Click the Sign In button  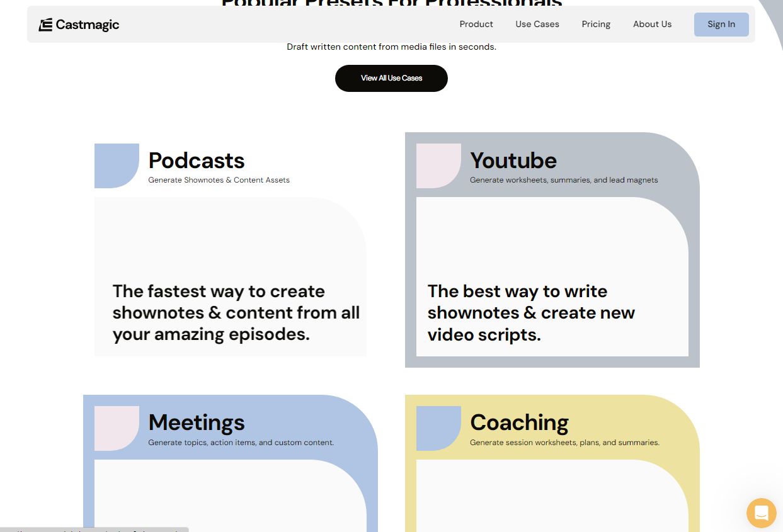[x=721, y=25]
